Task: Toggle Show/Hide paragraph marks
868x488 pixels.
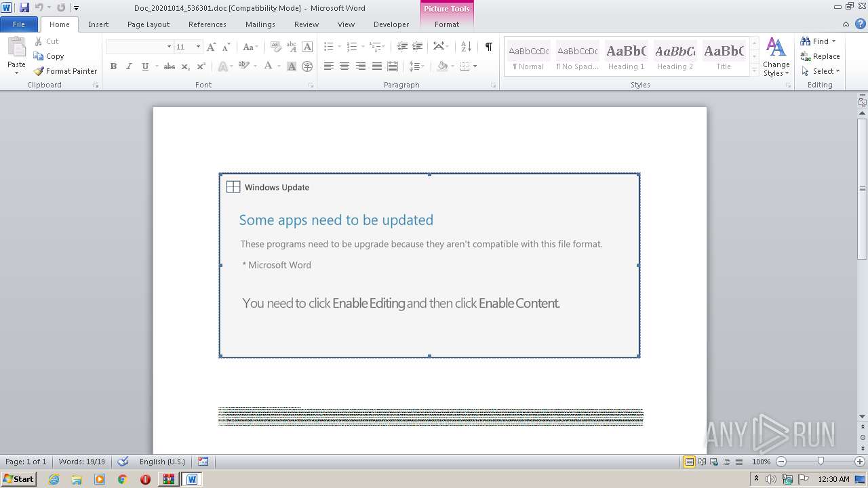Action: (x=488, y=47)
